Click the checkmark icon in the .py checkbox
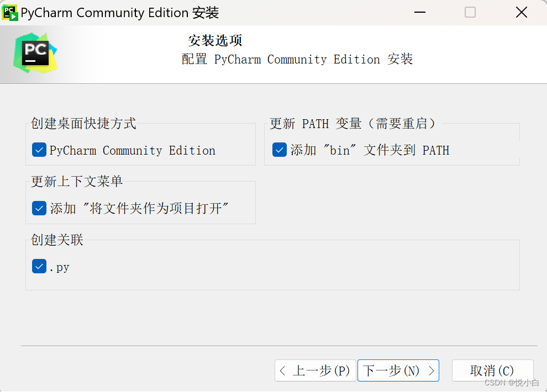 39,267
